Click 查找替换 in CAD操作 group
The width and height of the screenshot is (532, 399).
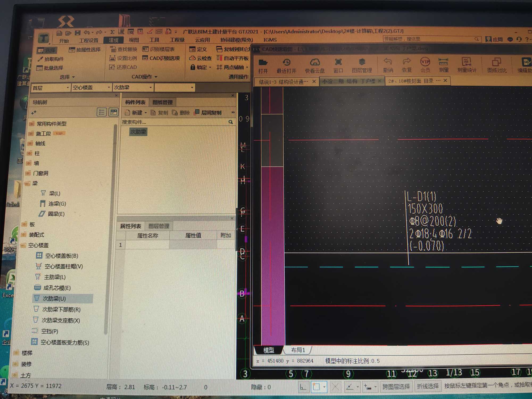point(124,49)
